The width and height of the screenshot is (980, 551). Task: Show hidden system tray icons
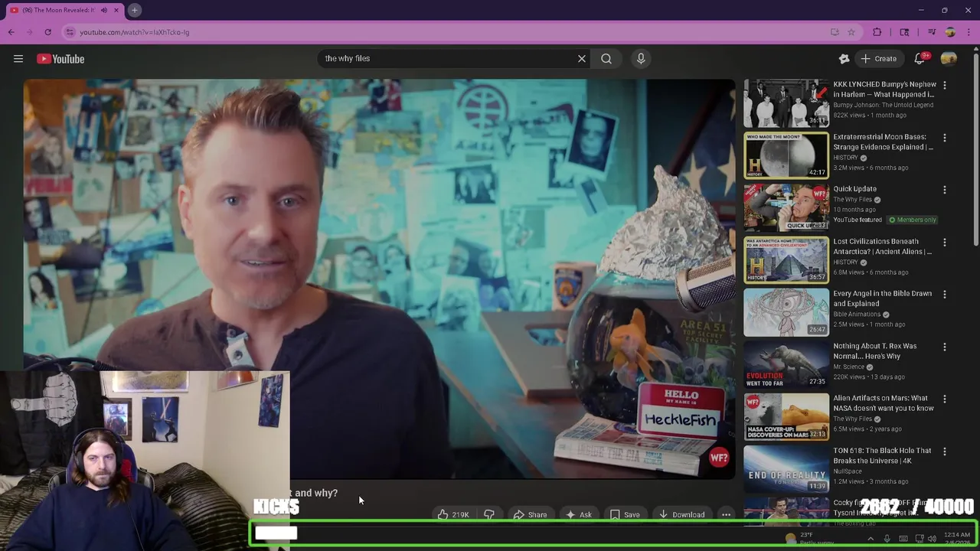[x=871, y=539]
